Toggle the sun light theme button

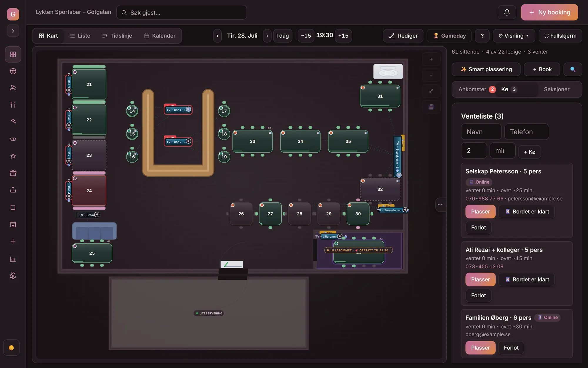11,348
